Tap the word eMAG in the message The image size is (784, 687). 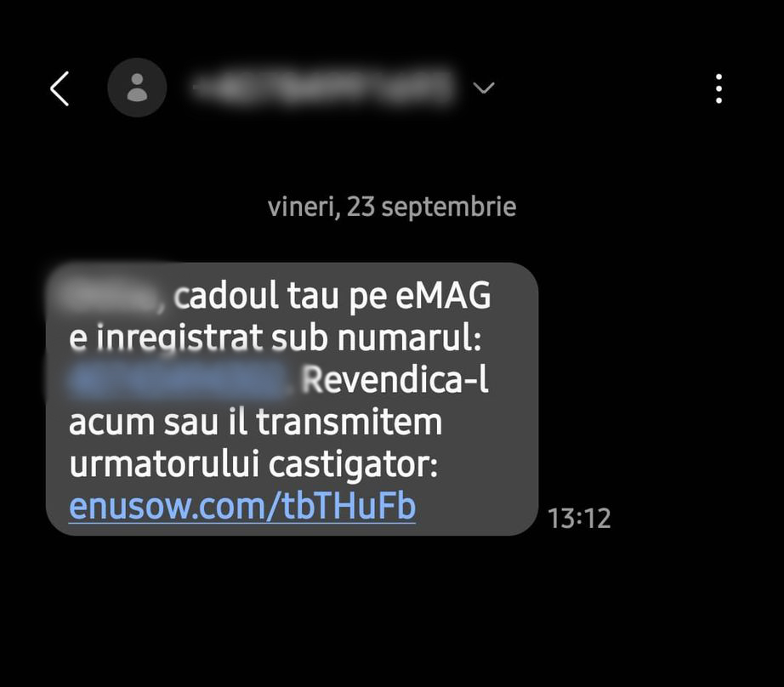click(444, 295)
